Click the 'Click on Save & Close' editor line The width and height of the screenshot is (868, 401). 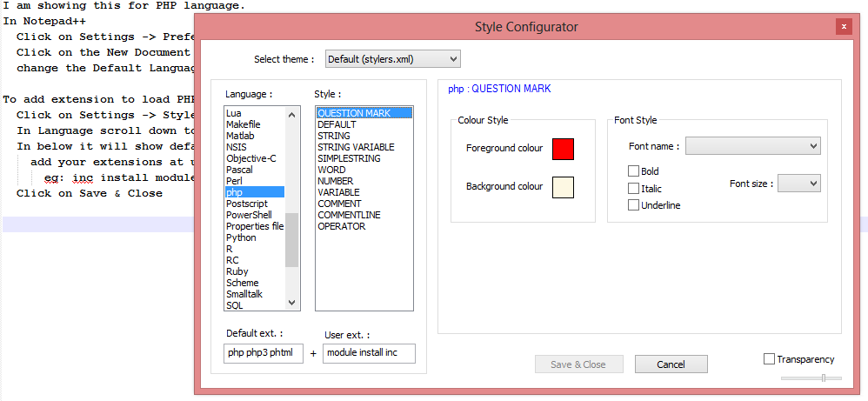tap(89, 193)
